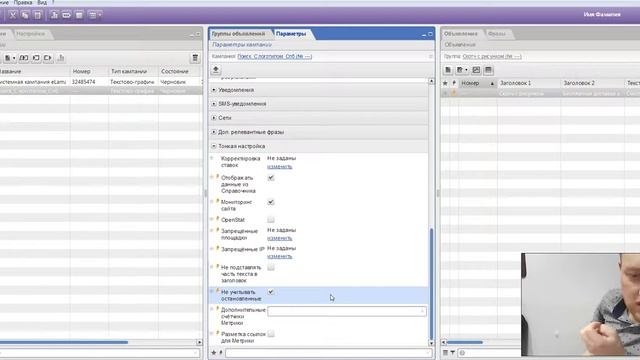Click ads panel horizontal scrollbar thumb
The height and width of the screenshot is (360, 640).
tap(464, 342)
